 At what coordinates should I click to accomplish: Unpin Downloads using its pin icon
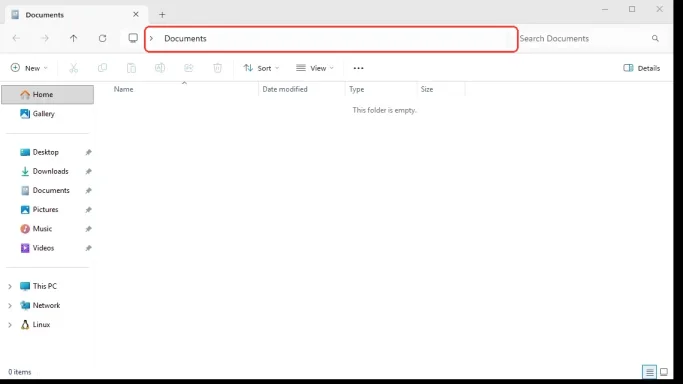click(x=88, y=172)
